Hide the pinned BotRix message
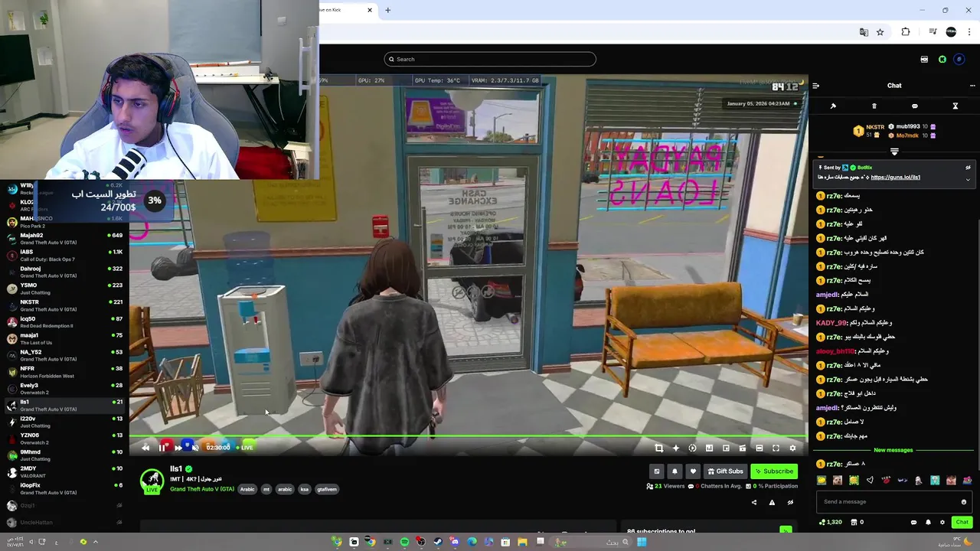The image size is (980, 551). click(x=968, y=168)
